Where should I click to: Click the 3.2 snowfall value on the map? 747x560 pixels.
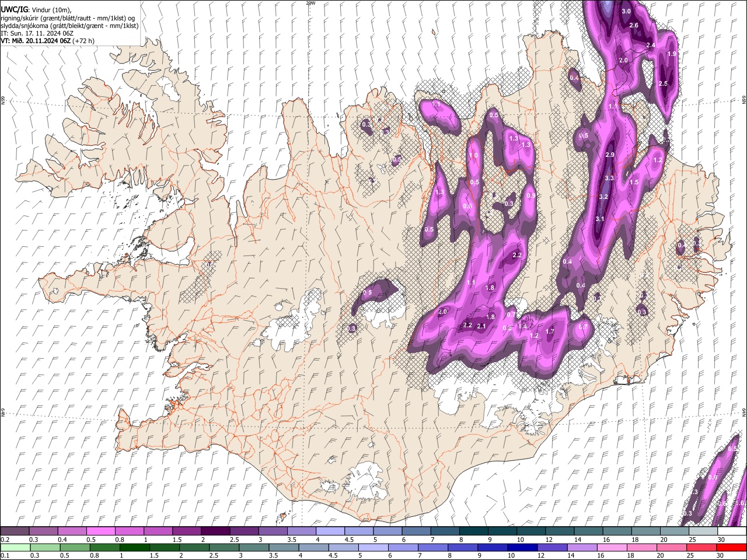pyautogui.click(x=604, y=197)
